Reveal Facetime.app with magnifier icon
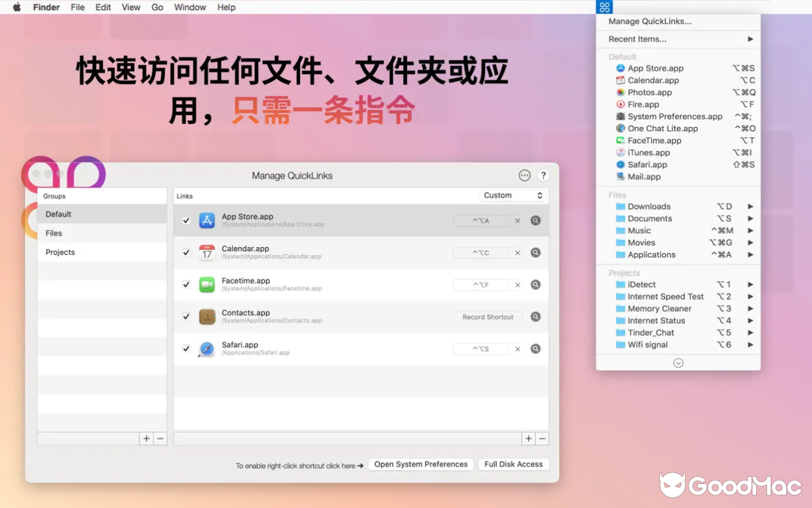 tap(535, 284)
